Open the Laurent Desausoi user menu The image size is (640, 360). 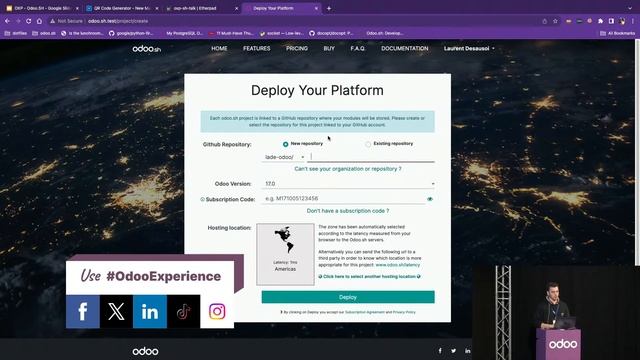(469, 49)
